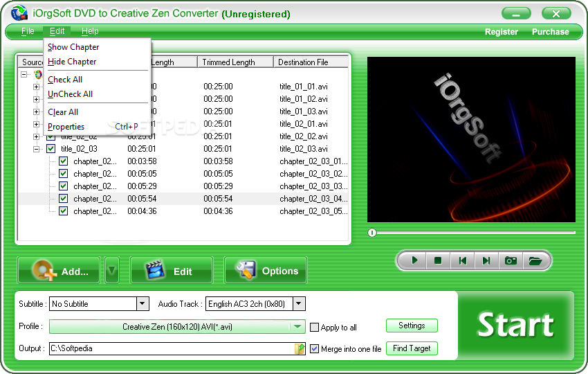Click the DVD disc root icon

point(38,74)
